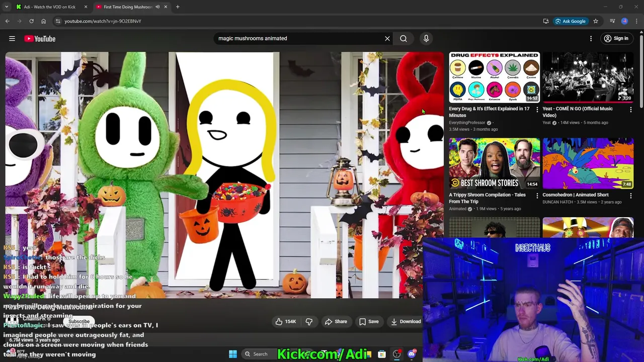644x362 pixels.
Task: Click Ask Google in the address bar
Action: pos(571,21)
